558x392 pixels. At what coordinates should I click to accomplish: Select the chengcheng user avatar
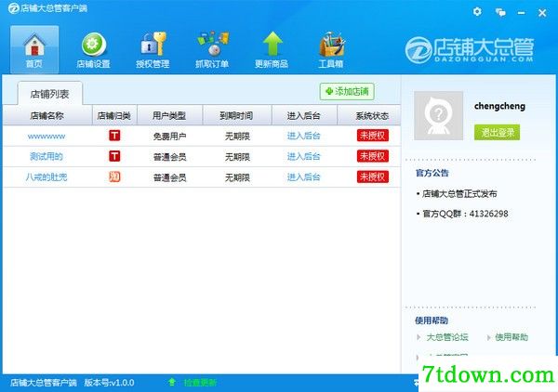click(438, 115)
